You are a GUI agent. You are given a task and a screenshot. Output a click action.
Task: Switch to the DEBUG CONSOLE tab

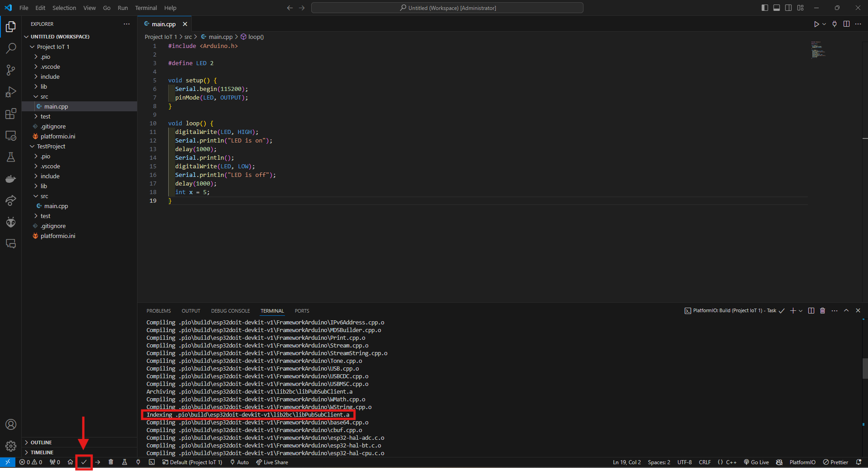[230, 311]
